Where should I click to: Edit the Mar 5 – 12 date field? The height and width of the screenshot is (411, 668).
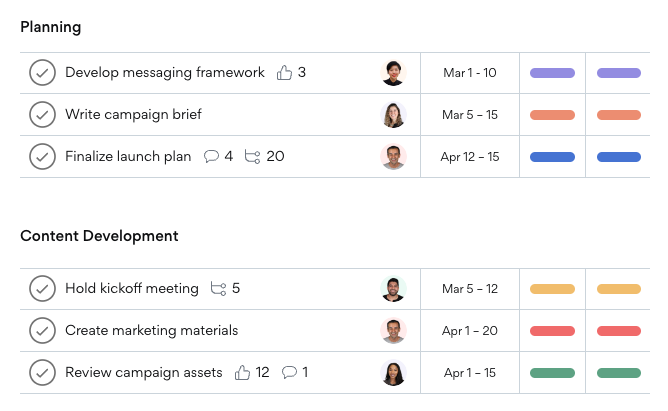(469, 289)
